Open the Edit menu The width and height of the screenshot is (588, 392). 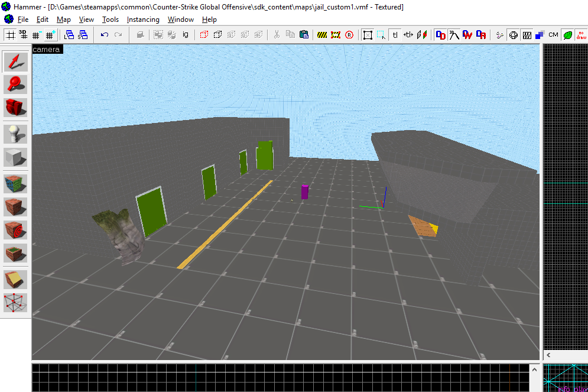pos(43,20)
